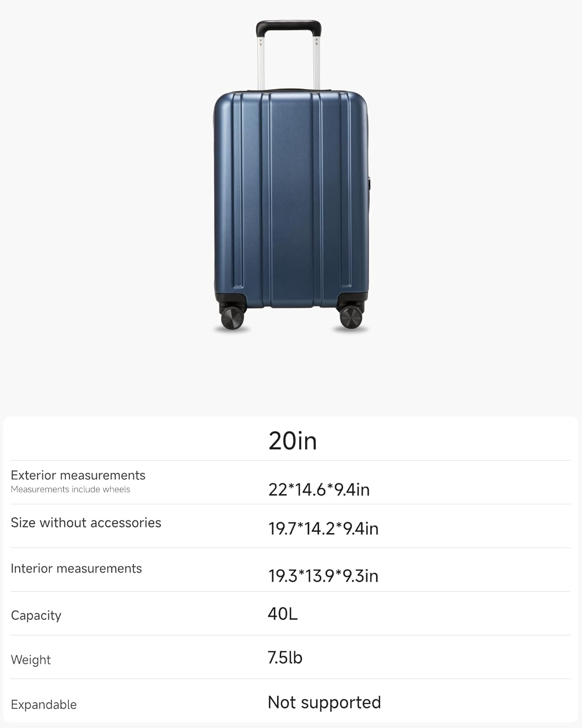The height and width of the screenshot is (728, 582).
Task: Click the "Interior measurements" label
Action: pyautogui.click(x=76, y=568)
